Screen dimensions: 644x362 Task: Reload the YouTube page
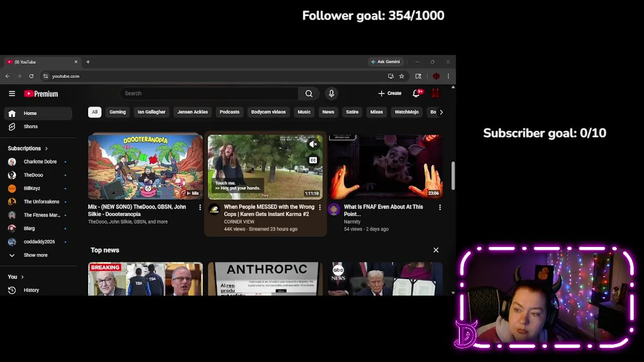(31, 76)
